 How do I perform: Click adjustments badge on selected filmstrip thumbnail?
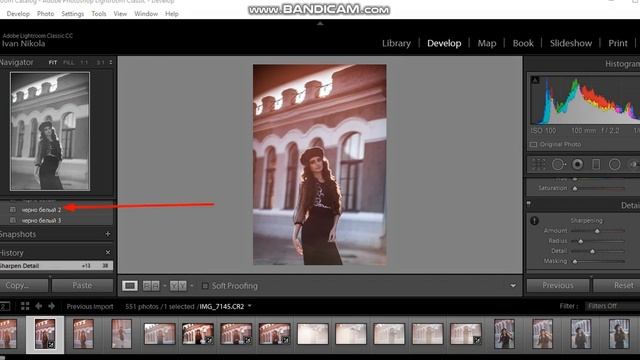[51, 345]
